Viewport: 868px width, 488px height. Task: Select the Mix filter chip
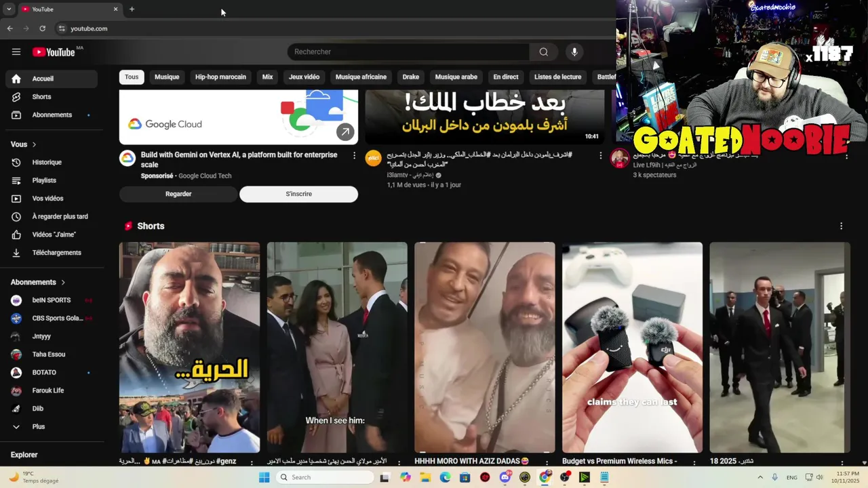[x=267, y=77]
